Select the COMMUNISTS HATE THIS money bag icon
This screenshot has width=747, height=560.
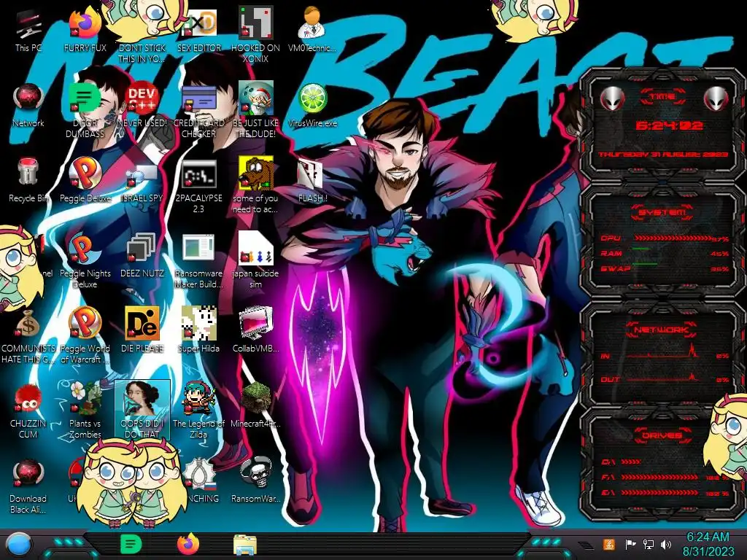click(x=28, y=336)
